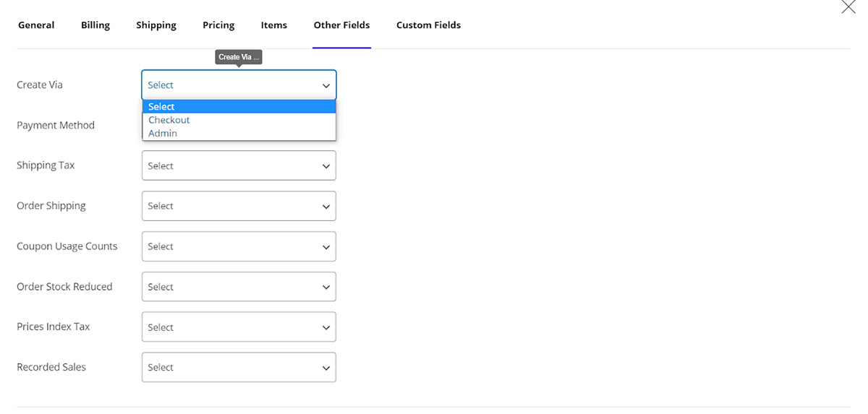Screen dimensions: 868x414
Task: Expand the Order Stock Reduced dropdown
Action: pyautogui.click(x=239, y=287)
